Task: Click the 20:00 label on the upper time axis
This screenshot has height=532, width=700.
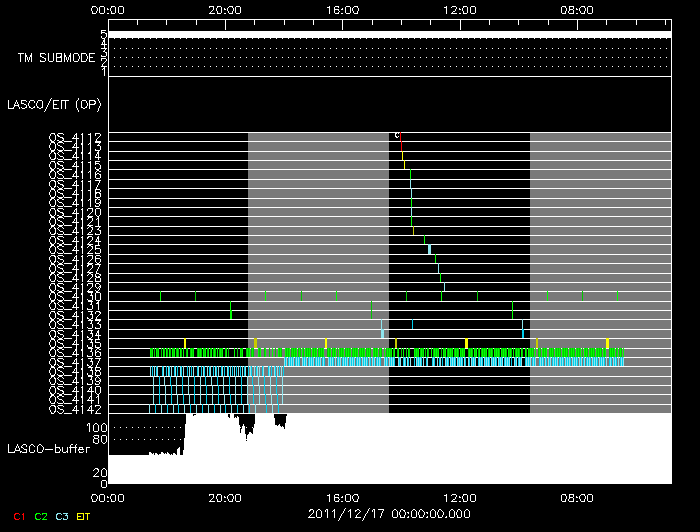Action: point(225,10)
